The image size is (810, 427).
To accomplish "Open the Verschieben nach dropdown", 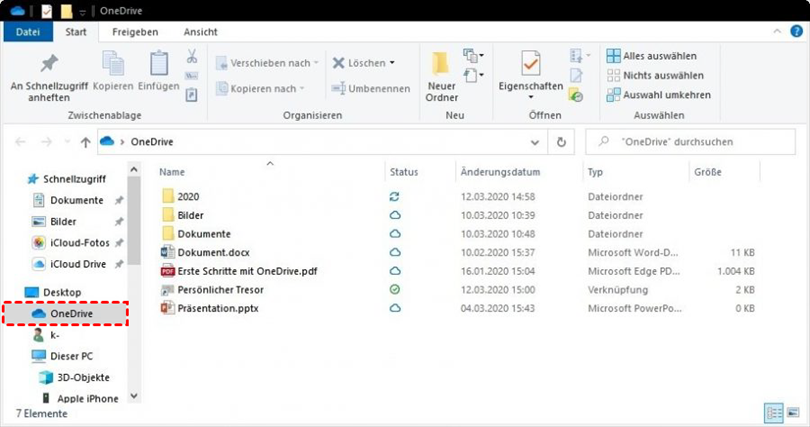I will coord(268,63).
